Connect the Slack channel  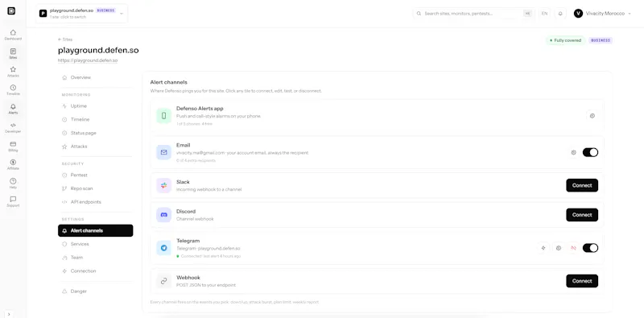click(x=582, y=185)
